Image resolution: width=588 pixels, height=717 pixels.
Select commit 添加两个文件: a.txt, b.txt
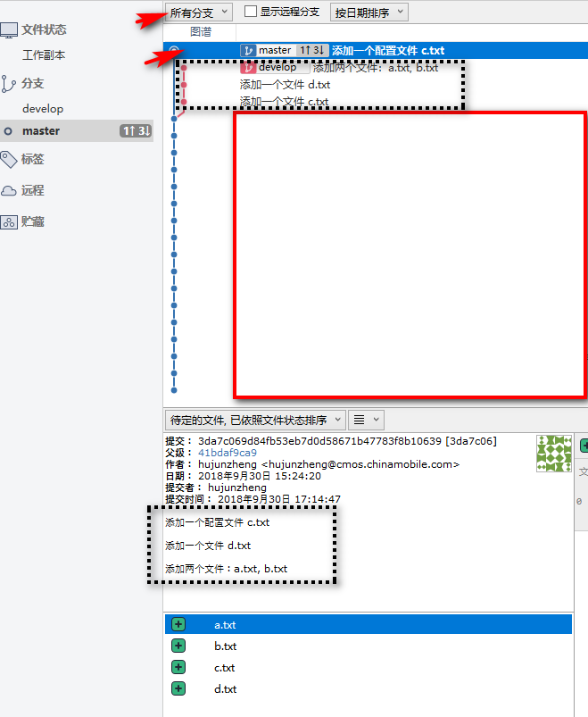[376, 68]
